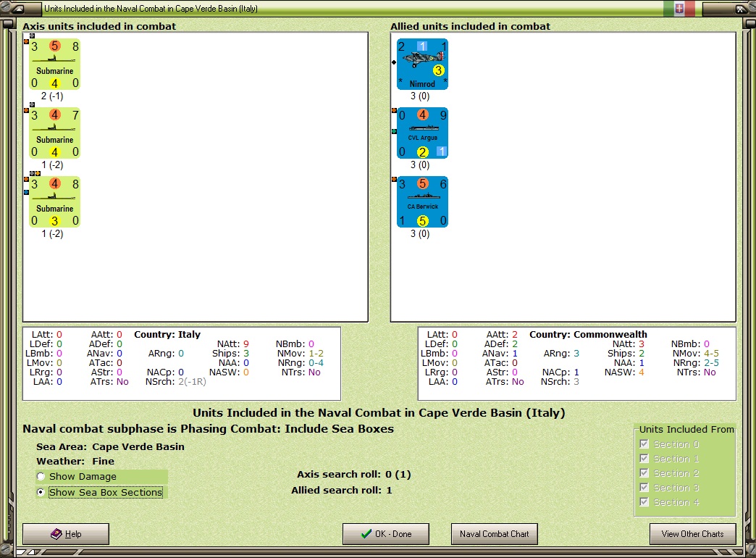Open the Help button
Image resolution: width=756 pixels, height=558 pixels.
[66, 534]
